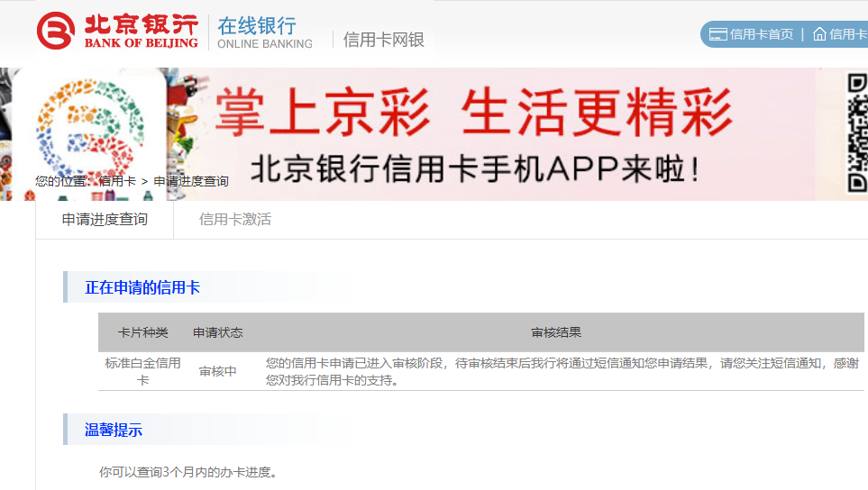Switch to 信用卡激活 tab
This screenshot has width=868, height=490.
235,220
